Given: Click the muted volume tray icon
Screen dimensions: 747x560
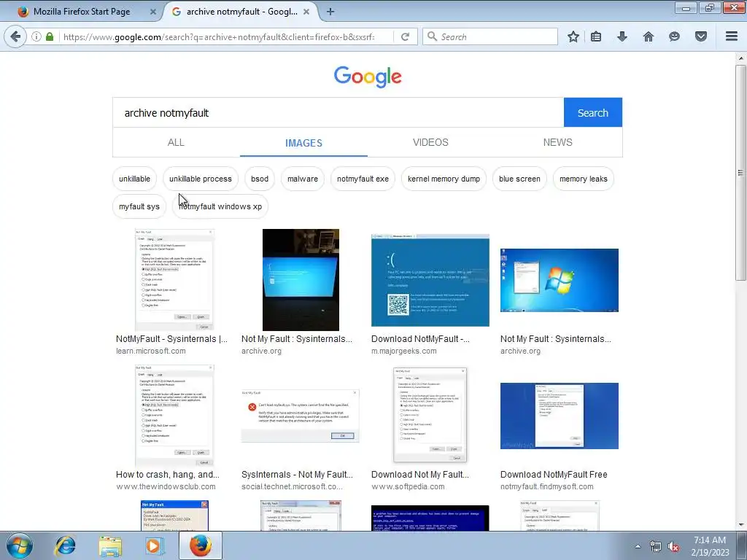Looking at the screenshot, I should tap(673, 547).
